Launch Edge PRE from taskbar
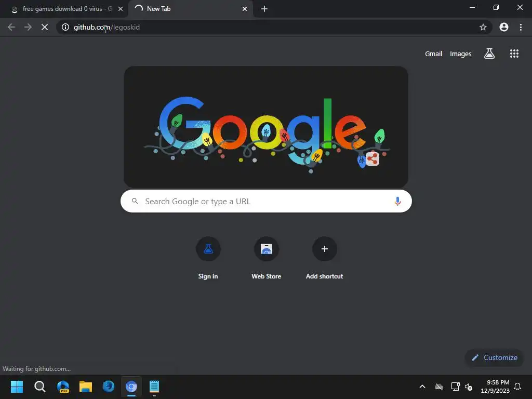Image resolution: width=532 pixels, height=399 pixels. (x=63, y=387)
